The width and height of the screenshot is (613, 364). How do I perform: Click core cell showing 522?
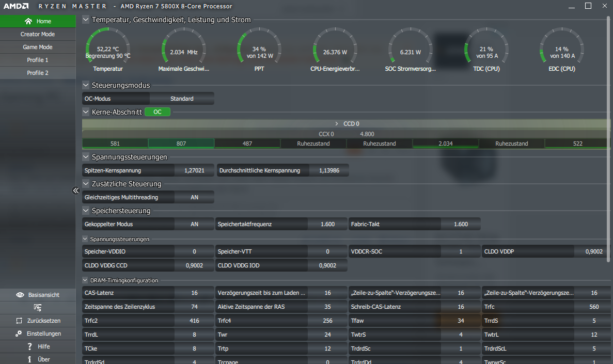point(577,144)
